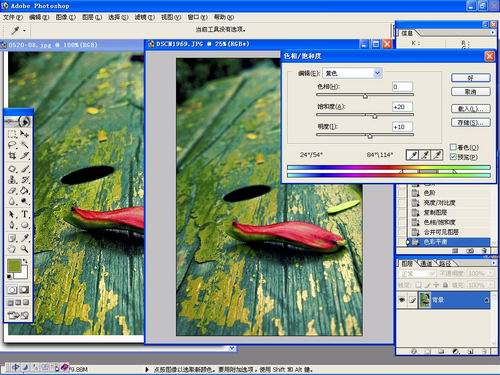The width and height of the screenshot is (500, 375).
Task: Click new adjustment layer icon in Layers panel
Action: point(456,351)
